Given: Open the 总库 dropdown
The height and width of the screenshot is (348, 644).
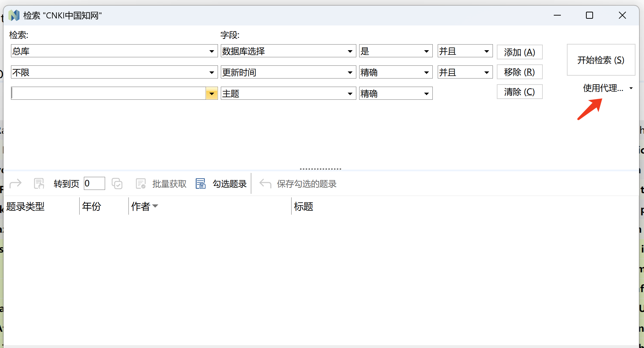Looking at the screenshot, I should (x=212, y=51).
